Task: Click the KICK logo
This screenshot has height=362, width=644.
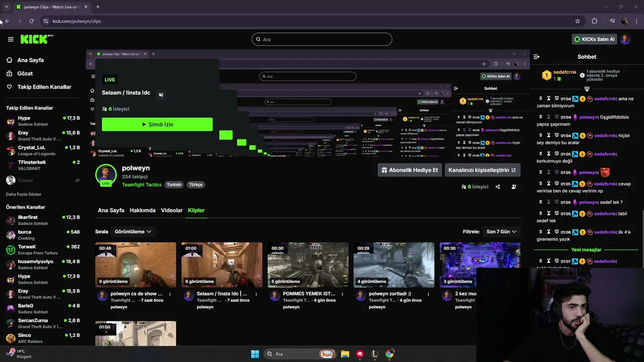Action: [37, 39]
